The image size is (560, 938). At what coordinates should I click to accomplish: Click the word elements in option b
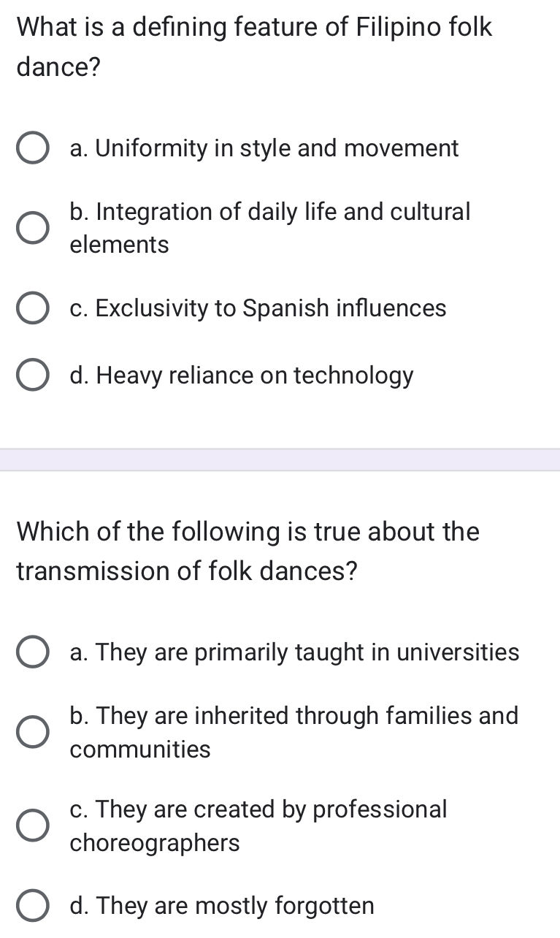(118, 244)
